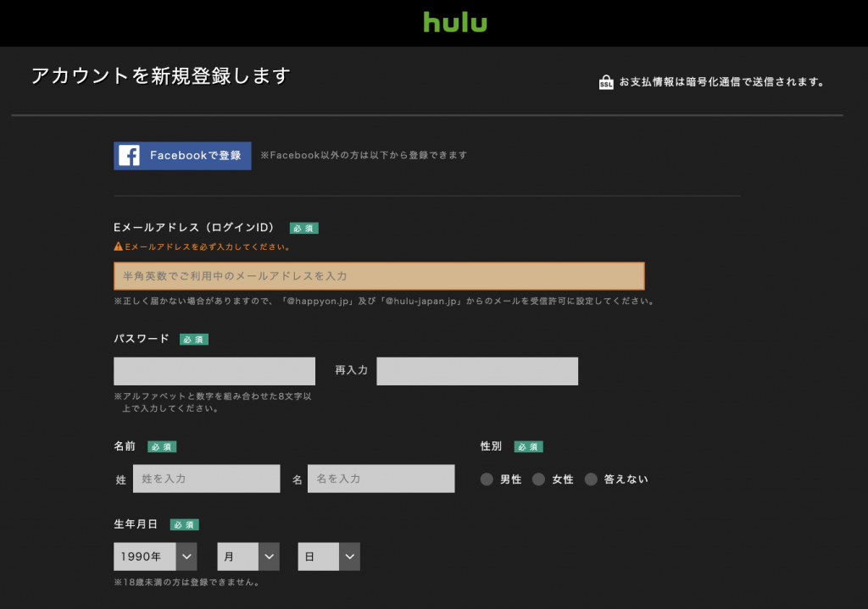Screen dimensions: 868x609
Task: Click the 性別 label
Action: 491,446
